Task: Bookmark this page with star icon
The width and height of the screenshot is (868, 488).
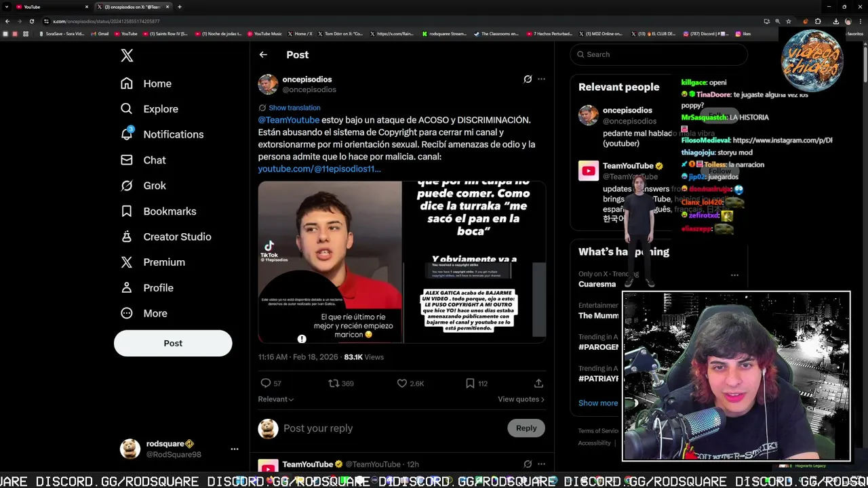Action: (x=789, y=21)
